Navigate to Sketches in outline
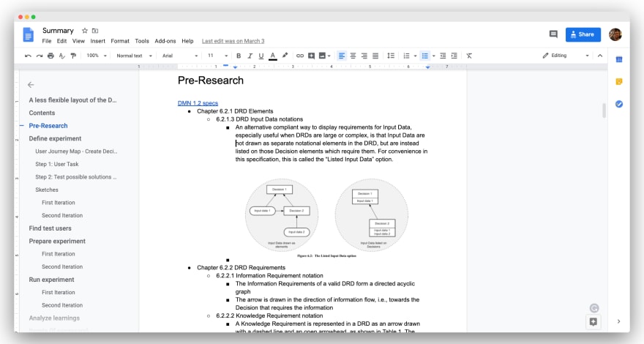Viewport: 644px width, 344px height. 47,190
